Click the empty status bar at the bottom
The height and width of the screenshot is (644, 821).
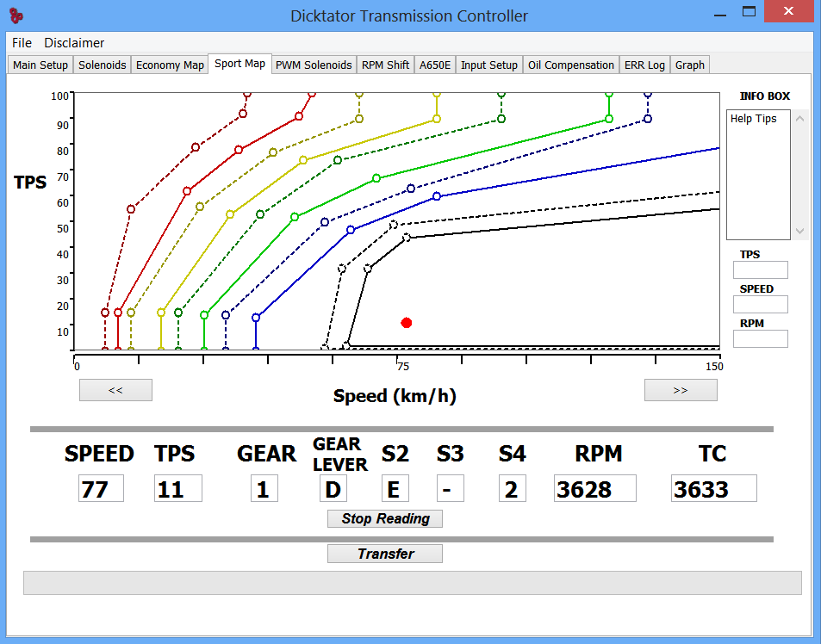click(413, 583)
